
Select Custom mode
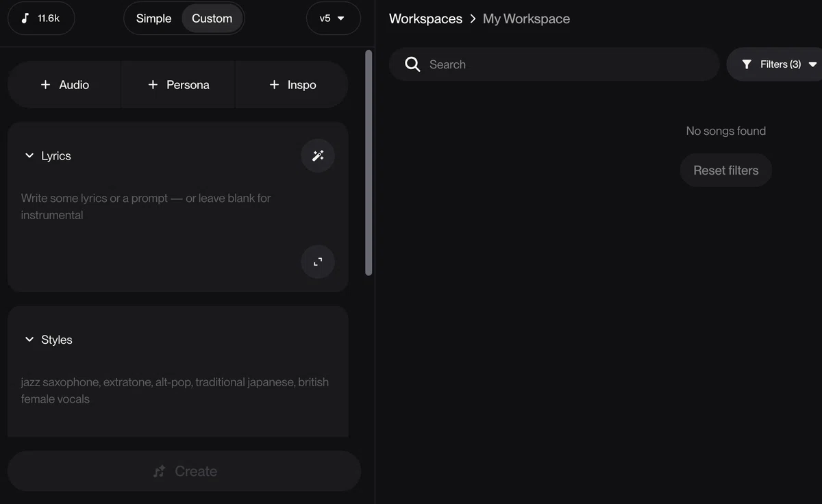[x=212, y=18]
